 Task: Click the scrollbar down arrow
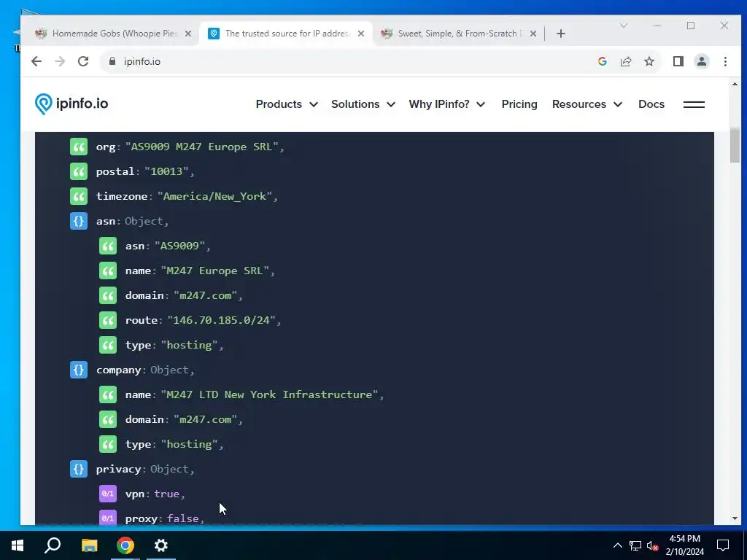click(x=735, y=518)
